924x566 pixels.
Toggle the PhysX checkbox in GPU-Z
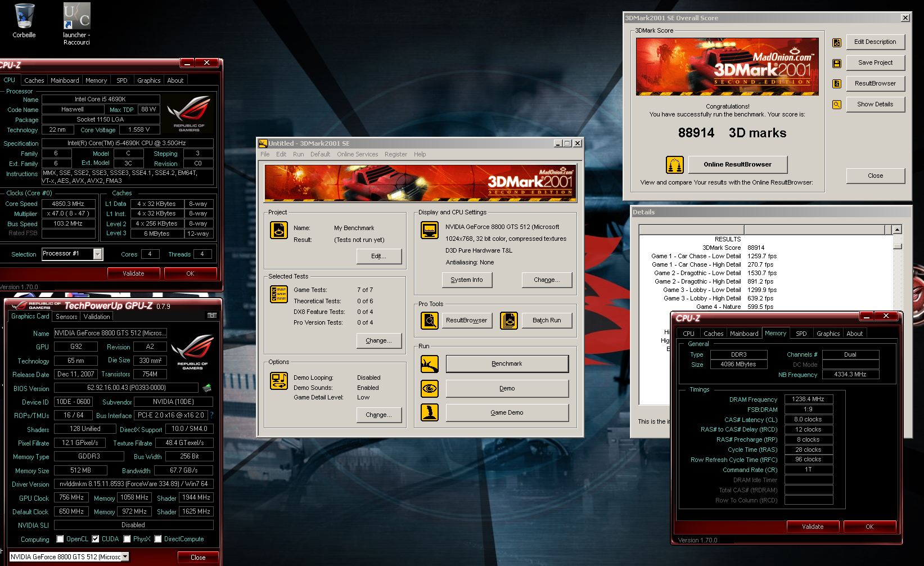coord(127,539)
